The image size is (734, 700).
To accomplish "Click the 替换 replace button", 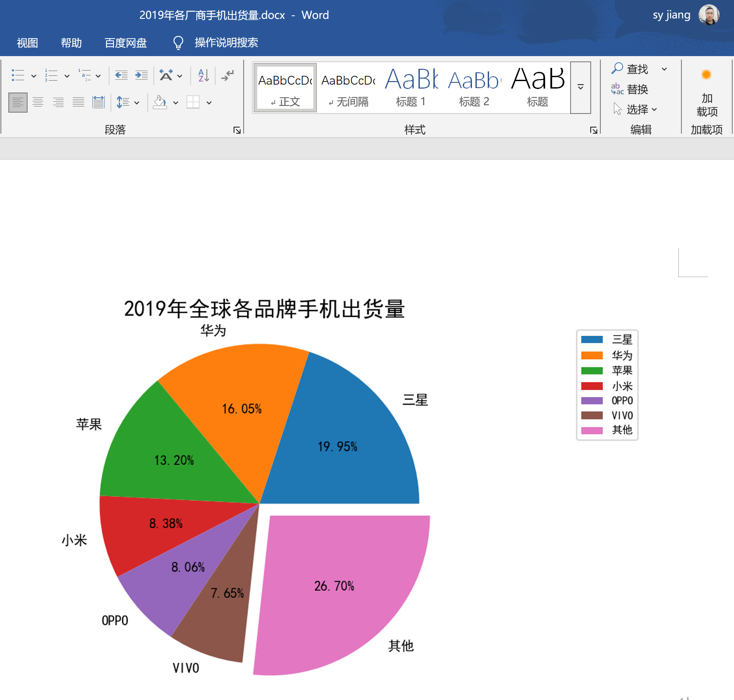I will pyautogui.click(x=630, y=89).
